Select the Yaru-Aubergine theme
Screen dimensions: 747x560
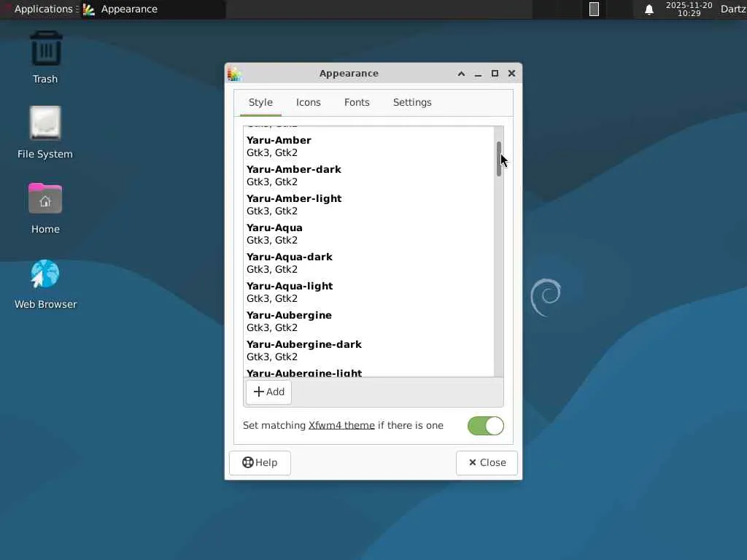(368, 321)
